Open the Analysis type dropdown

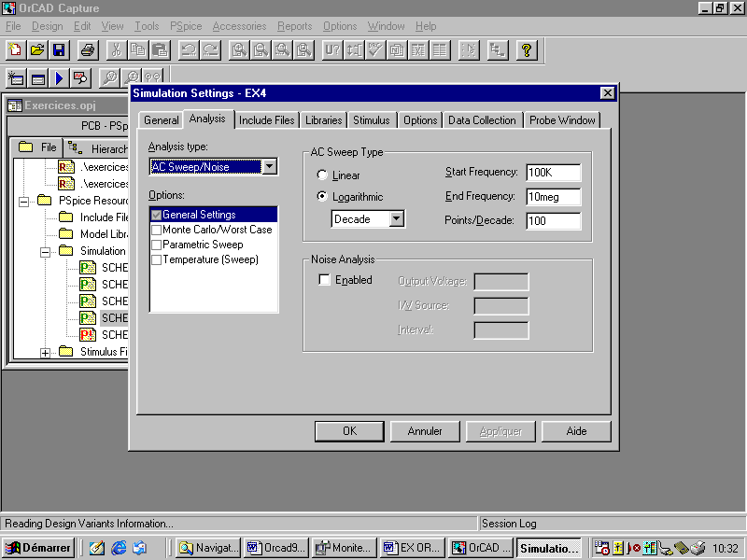[x=270, y=167]
